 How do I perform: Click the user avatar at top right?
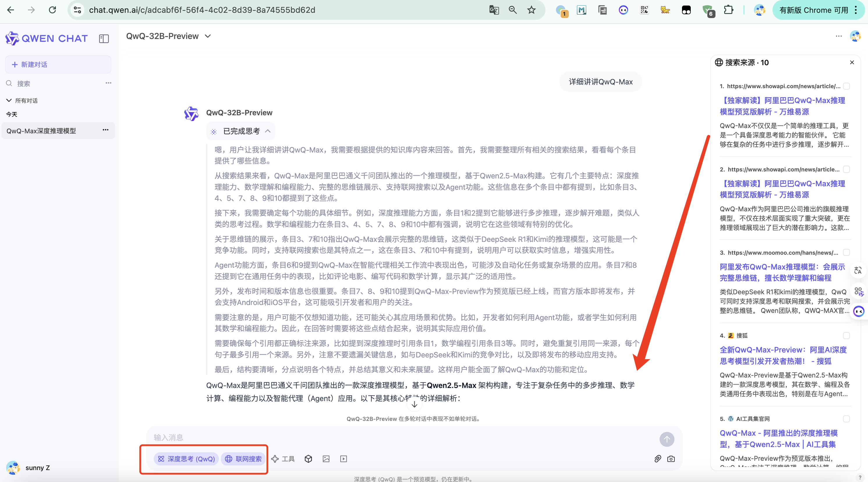[855, 36]
